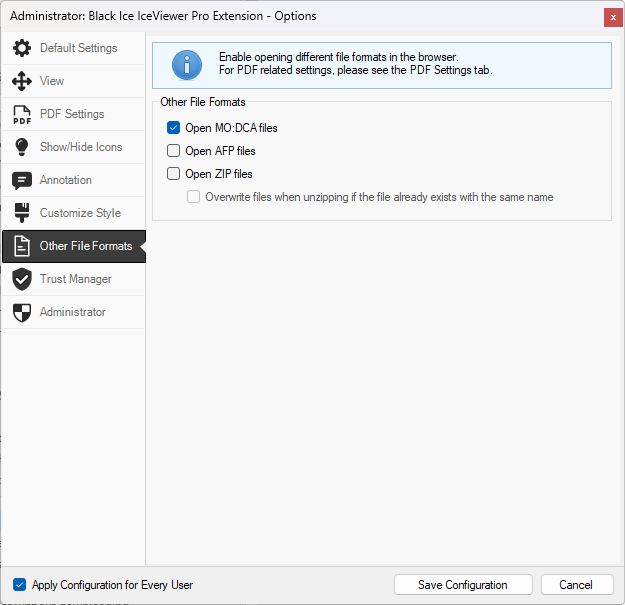Click the 'Other File Formats' group label

pos(202,102)
